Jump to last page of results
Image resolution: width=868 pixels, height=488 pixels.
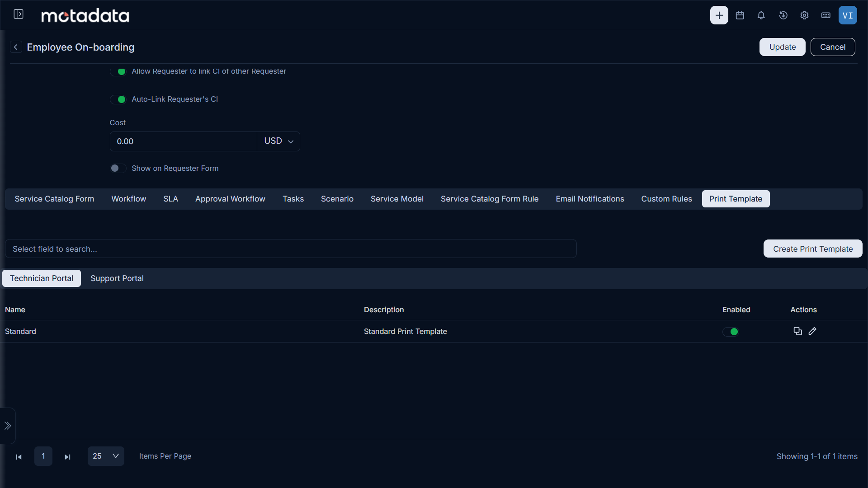(67, 457)
